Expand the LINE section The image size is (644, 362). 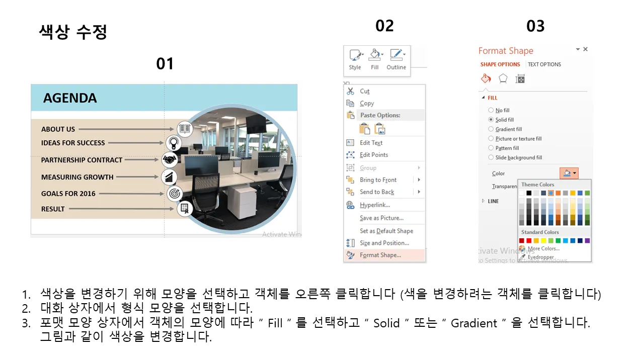point(484,201)
